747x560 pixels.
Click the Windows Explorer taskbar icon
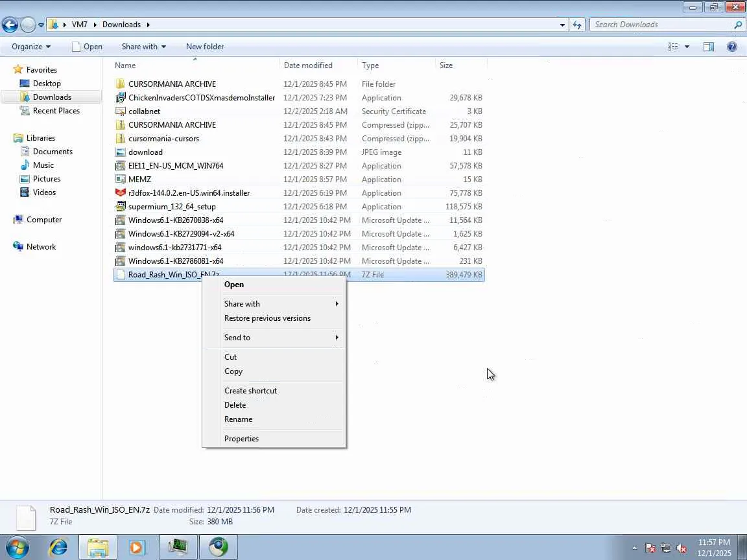[98, 547]
